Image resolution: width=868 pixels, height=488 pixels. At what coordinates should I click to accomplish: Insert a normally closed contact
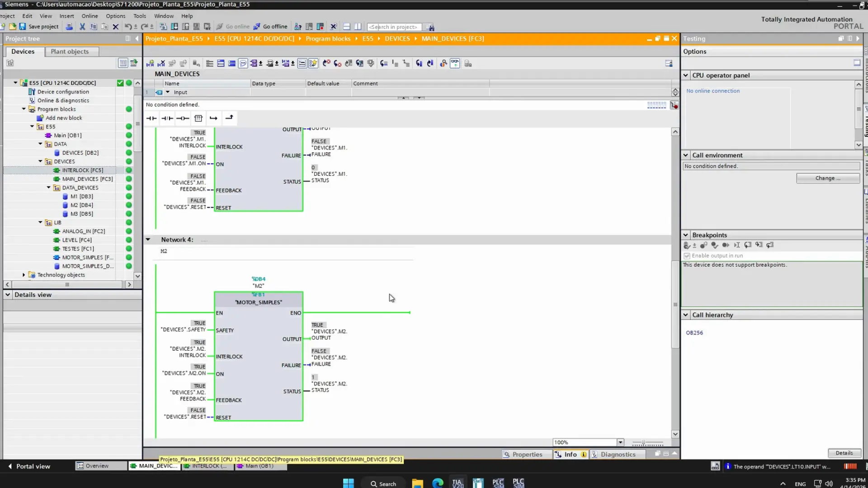point(167,118)
